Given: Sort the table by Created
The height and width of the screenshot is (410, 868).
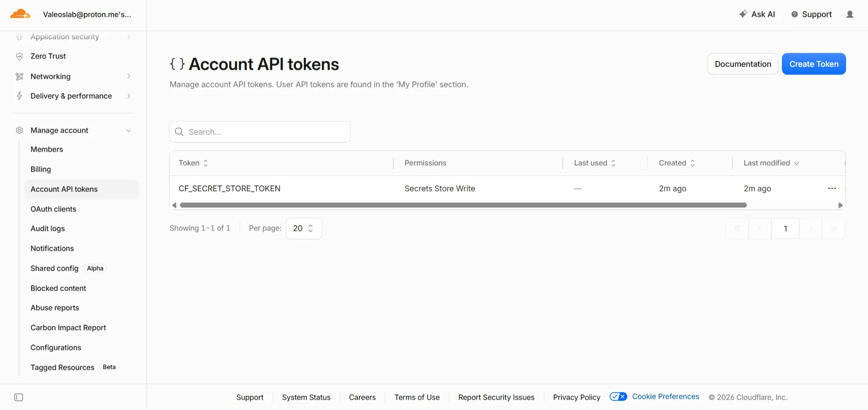Looking at the screenshot, I should tap(677, 163).
